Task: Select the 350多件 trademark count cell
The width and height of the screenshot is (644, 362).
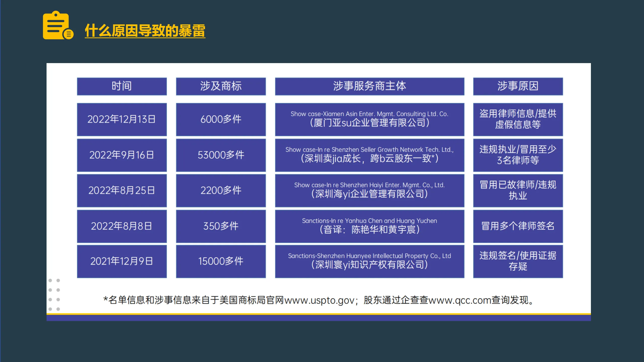Action: click(221, 226)
